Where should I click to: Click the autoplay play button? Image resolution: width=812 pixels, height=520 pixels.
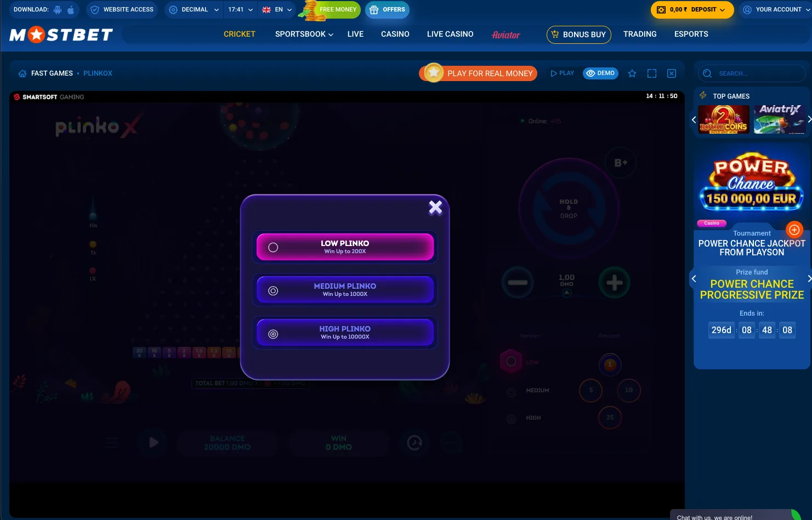click(x=153, y=442)
